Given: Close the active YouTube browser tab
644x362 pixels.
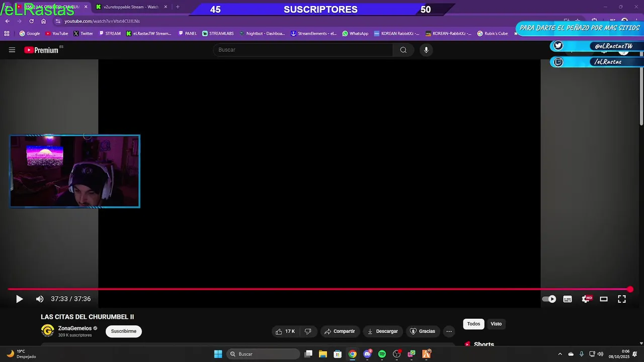Looking at the screenshot, I should (86, 7).
